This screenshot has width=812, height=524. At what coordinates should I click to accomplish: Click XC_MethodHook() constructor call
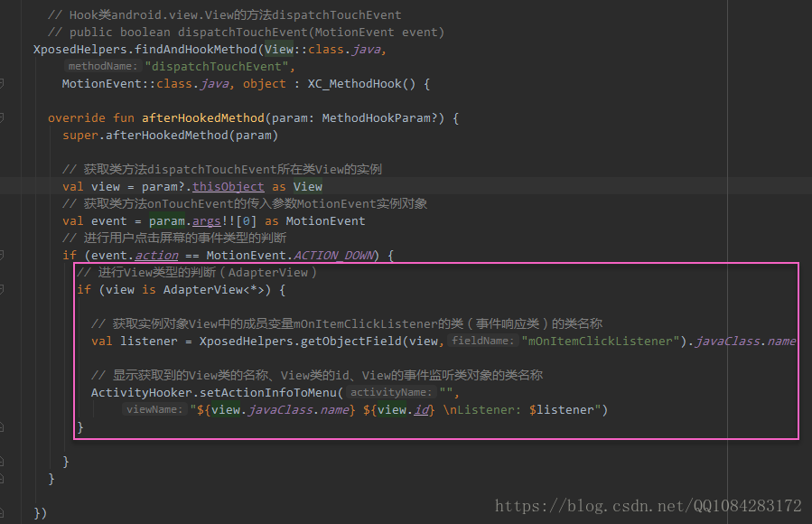361,83
